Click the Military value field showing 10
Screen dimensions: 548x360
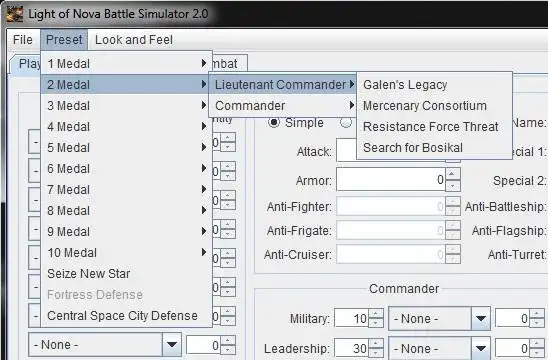coord(352,318)
